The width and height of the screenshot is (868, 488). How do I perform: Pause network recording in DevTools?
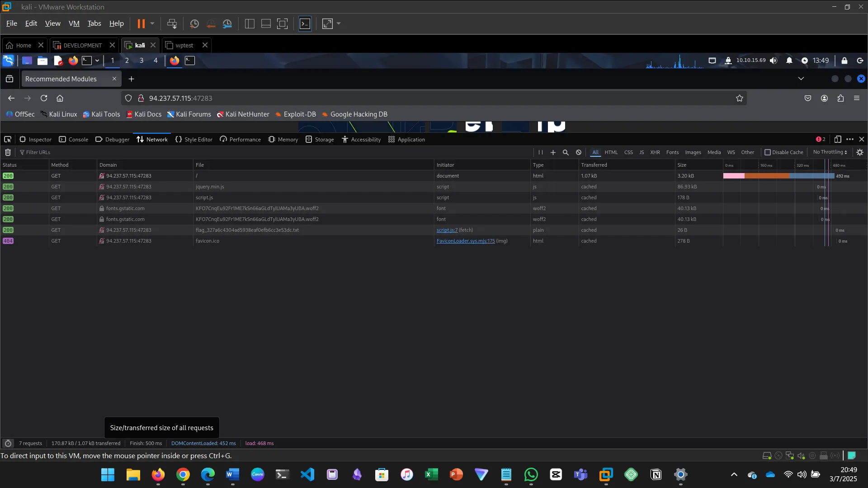(x=540, y=152)
